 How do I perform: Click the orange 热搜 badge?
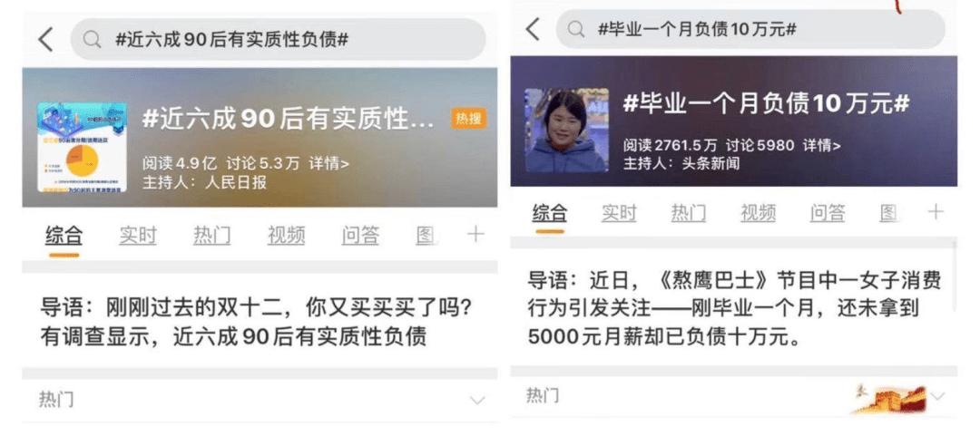pos(468,118)
